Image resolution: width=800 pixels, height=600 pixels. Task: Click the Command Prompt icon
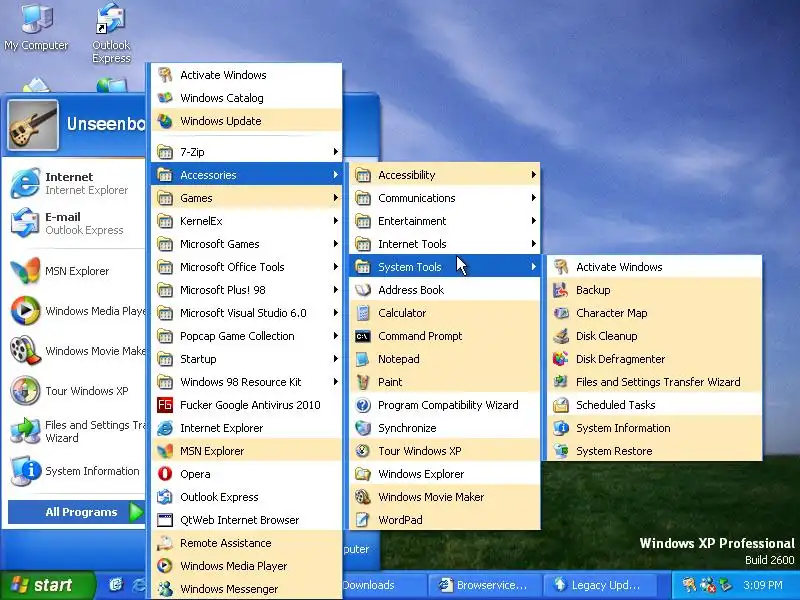click(x=363, y=336)
